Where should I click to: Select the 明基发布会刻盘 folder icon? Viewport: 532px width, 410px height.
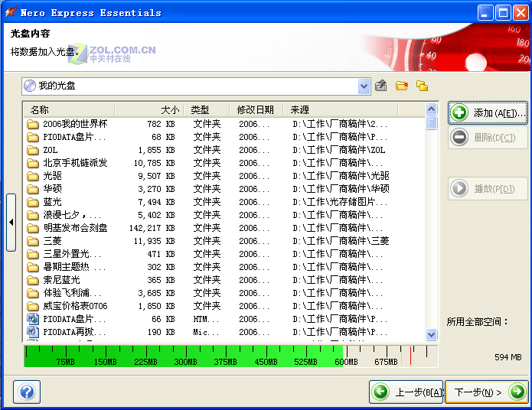(33, 228)
